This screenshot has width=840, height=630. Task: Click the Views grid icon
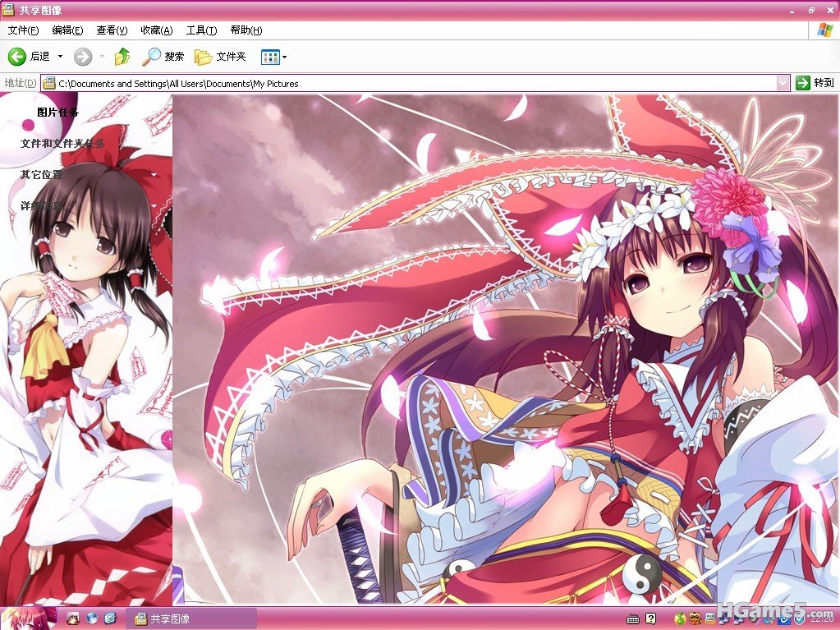270,57
